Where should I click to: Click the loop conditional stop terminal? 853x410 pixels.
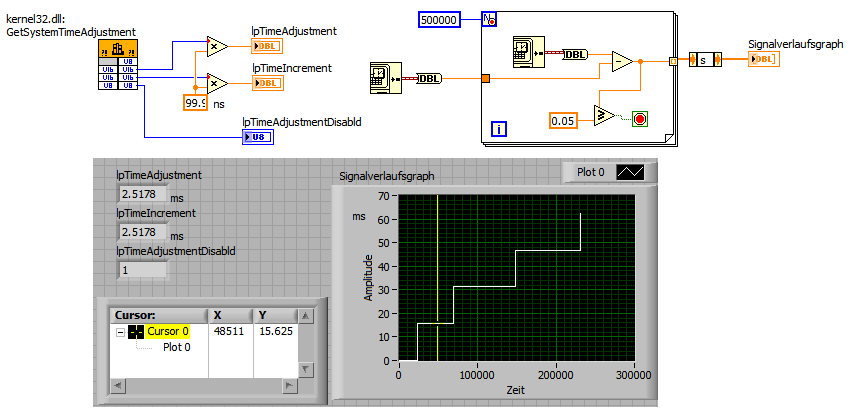(640, 119)
